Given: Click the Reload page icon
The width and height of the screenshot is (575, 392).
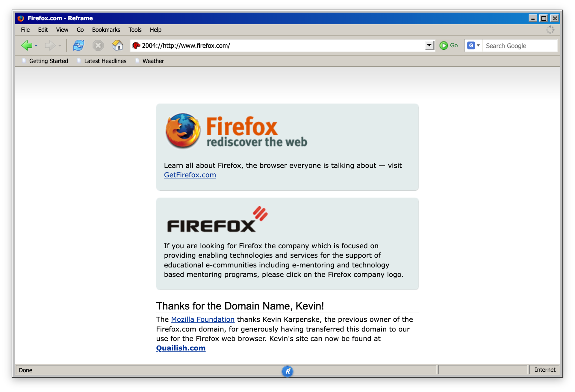Looking at the screenshot, I should (x=78, y=46).
